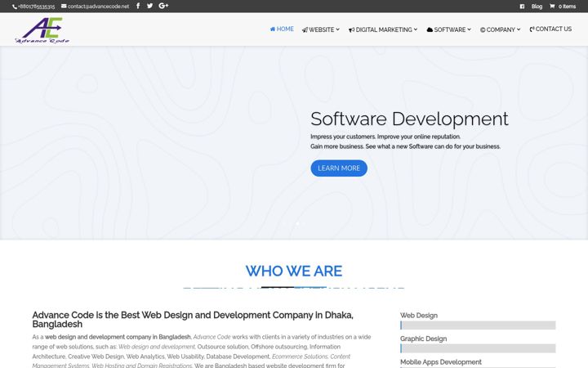Image resolution: width=588 pixels, height=368 pixels.
Task: Open the WEBSITE menu item
Action: 321,29
